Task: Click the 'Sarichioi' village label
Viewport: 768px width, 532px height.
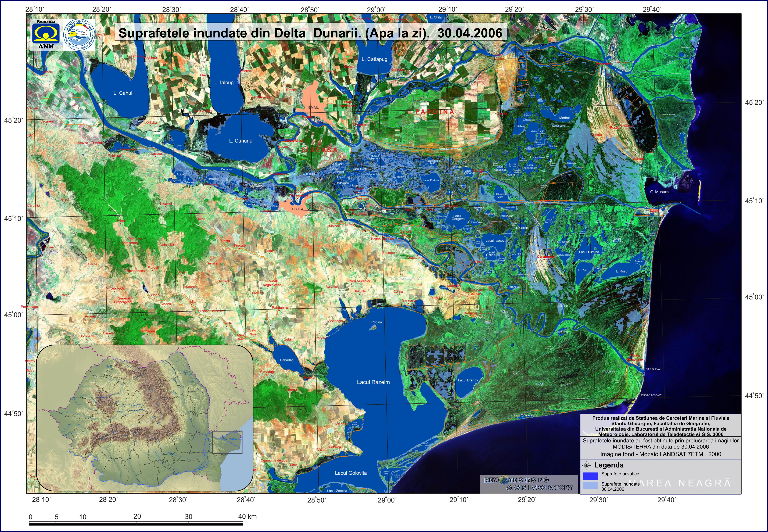Action: [322, 338]
